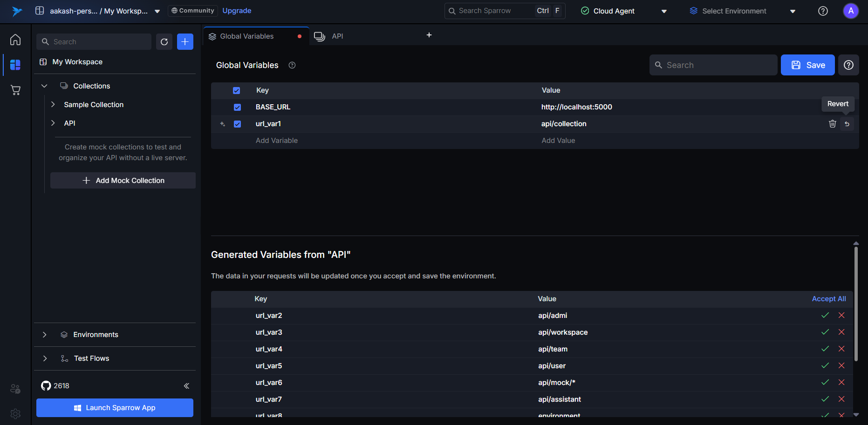Accept url_var4 with the green check
This screenshot has height=425, width=868.
(825, 349)
